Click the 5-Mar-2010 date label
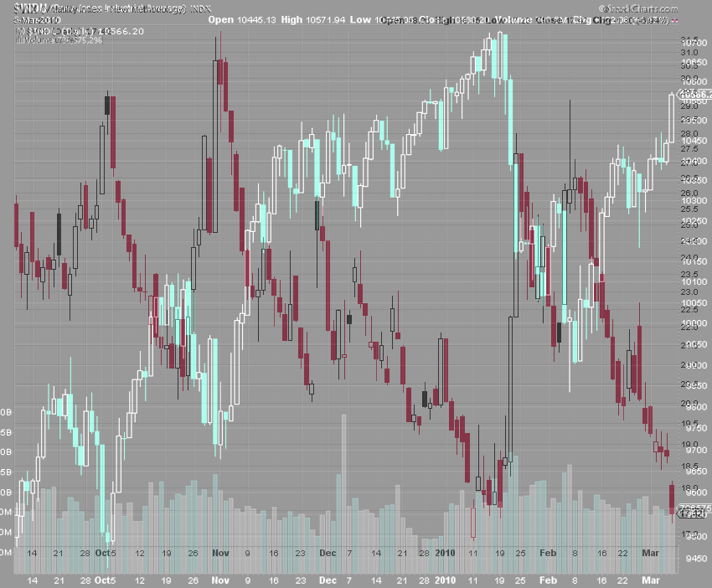Image resolution: width=712 pixels, height=588 pixels. tap(36, 20)
